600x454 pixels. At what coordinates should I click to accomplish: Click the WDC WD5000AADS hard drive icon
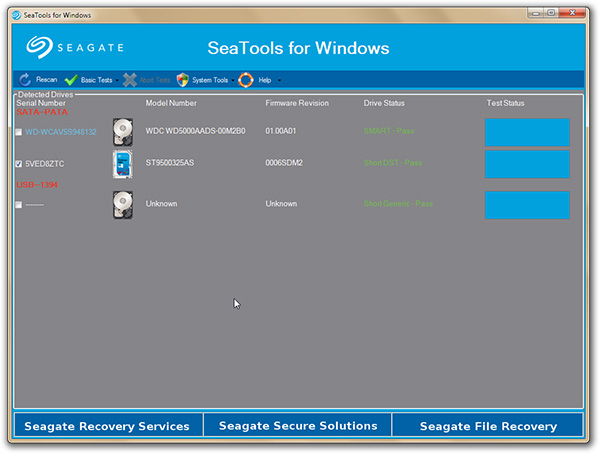click(123, 132)
